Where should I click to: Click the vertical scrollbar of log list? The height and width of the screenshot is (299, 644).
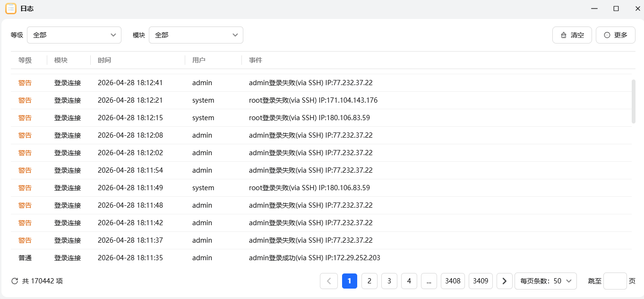coord(634,101)
